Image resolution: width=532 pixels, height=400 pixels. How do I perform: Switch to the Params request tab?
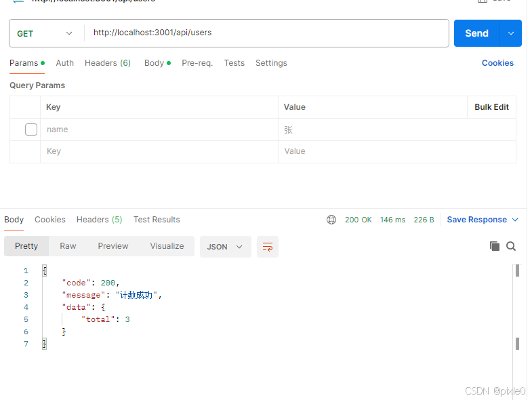pos(27,63)
